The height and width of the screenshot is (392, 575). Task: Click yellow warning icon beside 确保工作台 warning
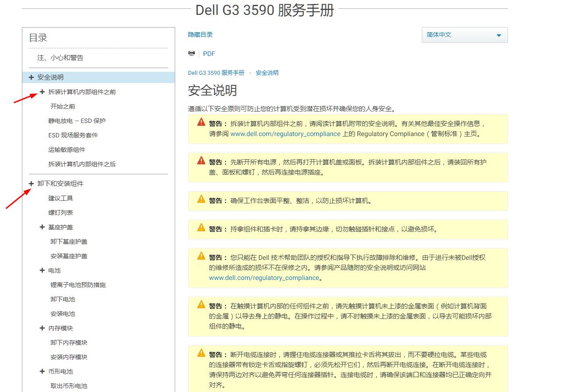200,200
